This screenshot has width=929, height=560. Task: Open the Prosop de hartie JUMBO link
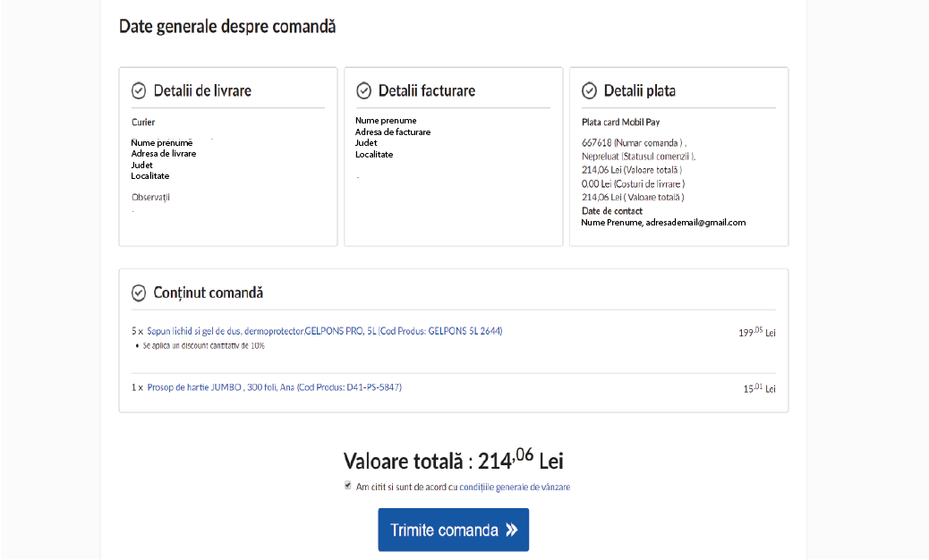click(x=274, y=387)
